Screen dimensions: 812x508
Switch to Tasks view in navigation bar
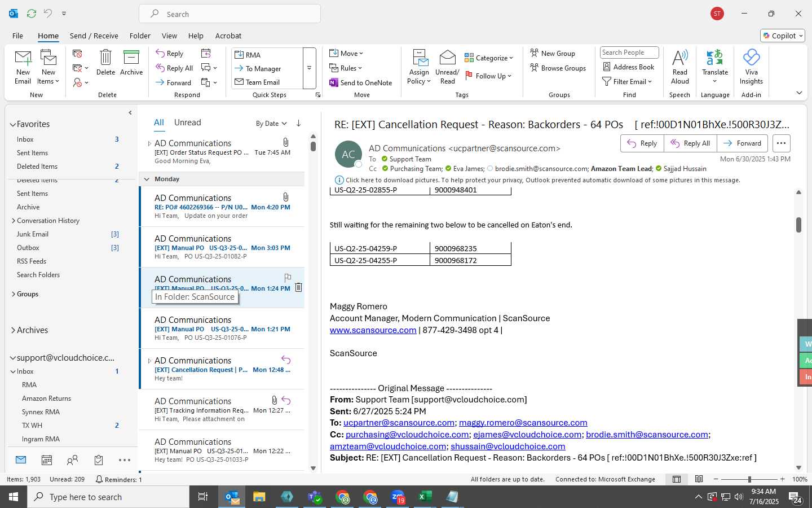[x=99, y=461]
